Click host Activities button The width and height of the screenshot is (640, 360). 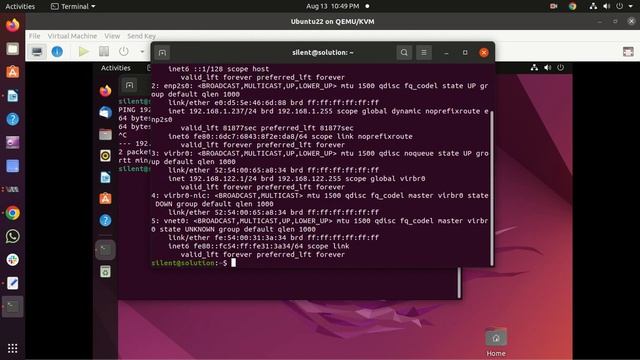click(x=20, y=6)
